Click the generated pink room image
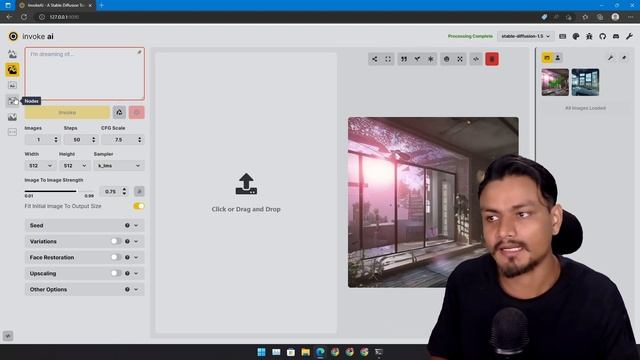This screenshot has height=360, width=640. pyautogui.click(x=433, y=202)
